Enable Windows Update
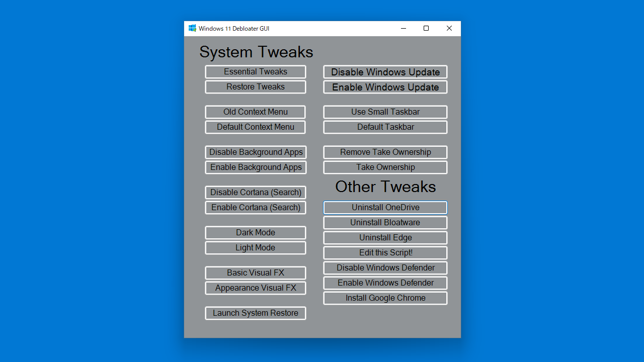Screen dimensions: 644x362 (x=385, y=87)
